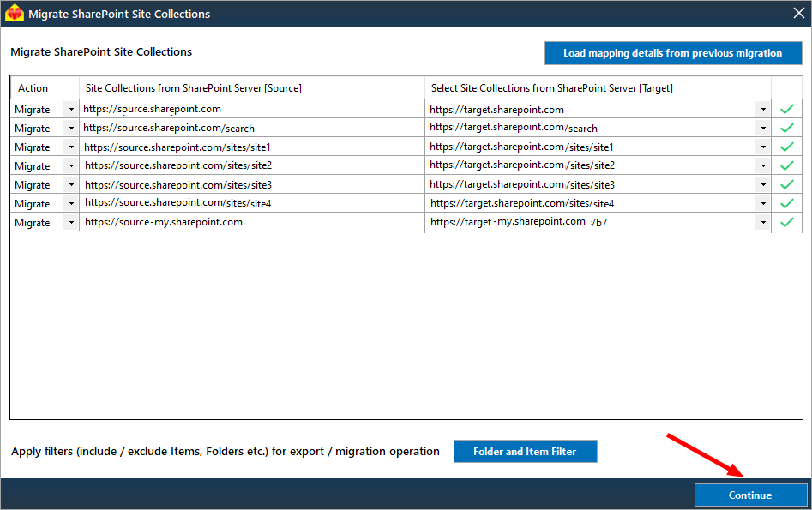The image size is (812, 510).
Task: Click green checkmark for sites/site1 row
Action: coord(786,147)
